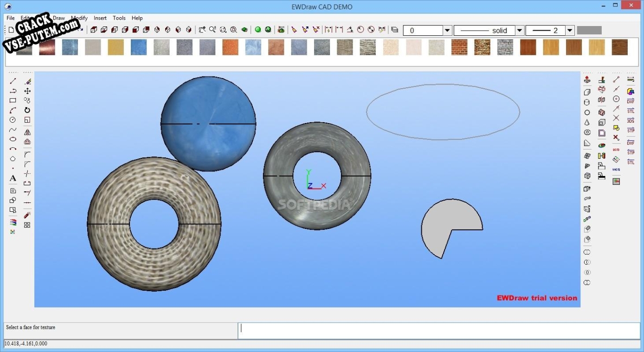The height and width of the screenshot is (352, 644).
Task: Apply the copper red metallic texture
Action: (47, 47)
